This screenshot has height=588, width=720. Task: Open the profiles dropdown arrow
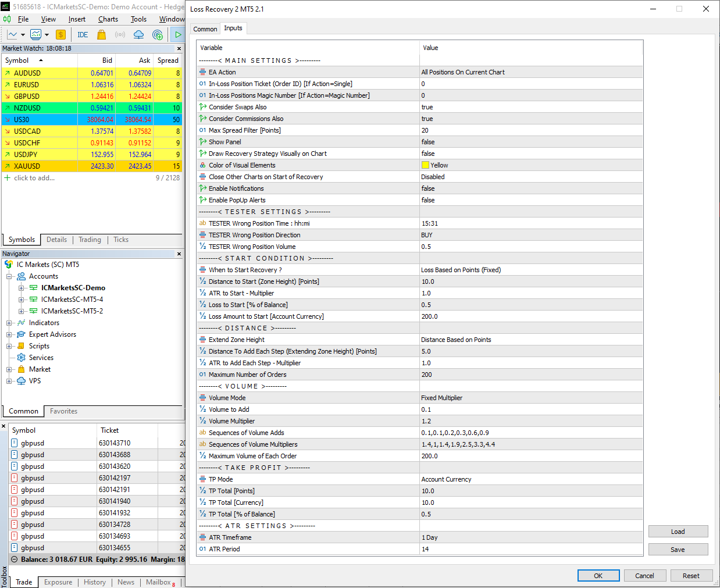[47, 34]
